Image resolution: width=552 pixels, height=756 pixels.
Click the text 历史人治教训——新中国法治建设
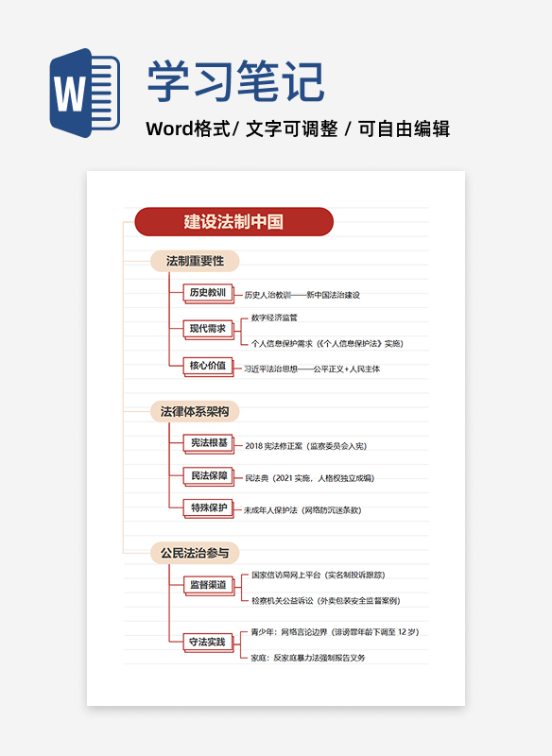pyautogui.click(x=302, y=295)
